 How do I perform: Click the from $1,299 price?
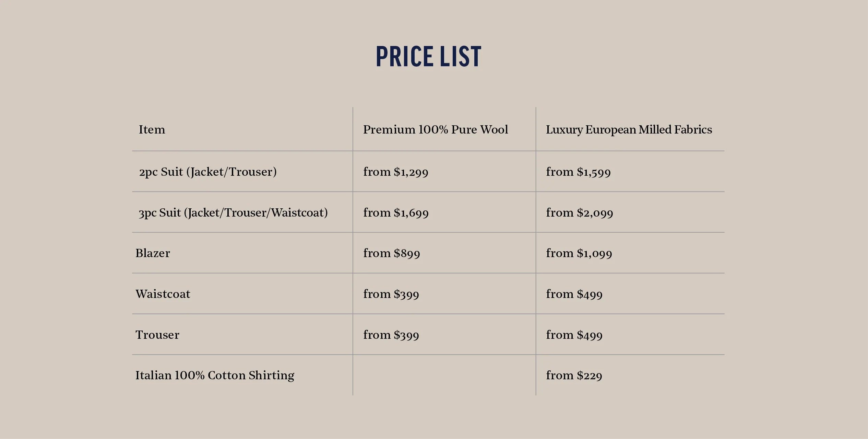point(396,172)
